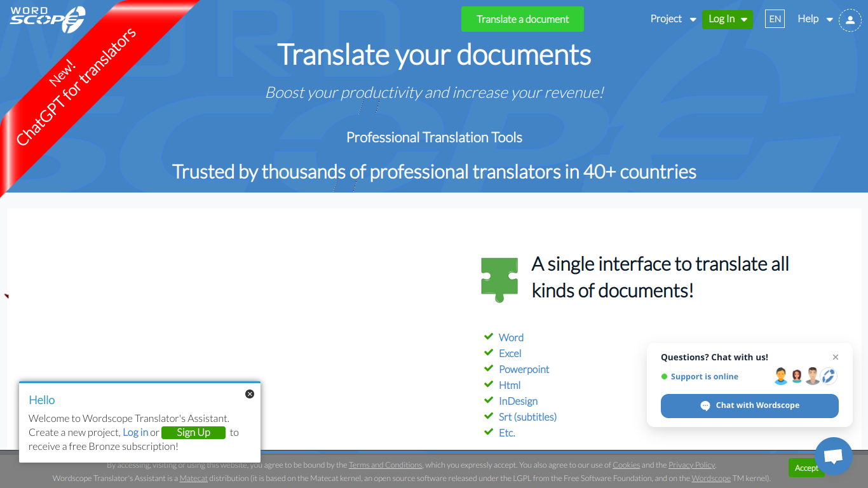
Task: Open the Wordscope link in footer
Action: pyautogui.click(x=711, y=478)
